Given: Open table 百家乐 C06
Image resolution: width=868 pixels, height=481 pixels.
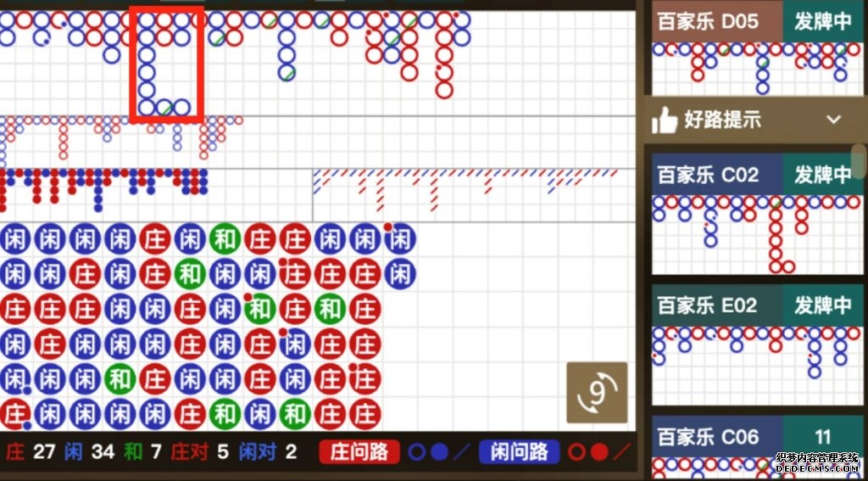Looking at the screenshot, I should coord(717,437).
